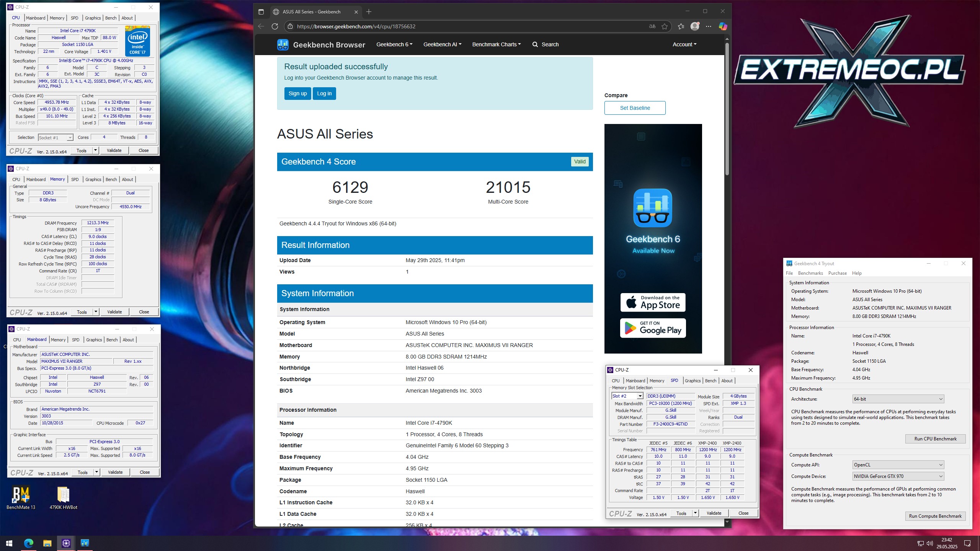Open the Account dropdown
Screen dimensions: 980x551
pyautogui.click(x=684, y=44)
